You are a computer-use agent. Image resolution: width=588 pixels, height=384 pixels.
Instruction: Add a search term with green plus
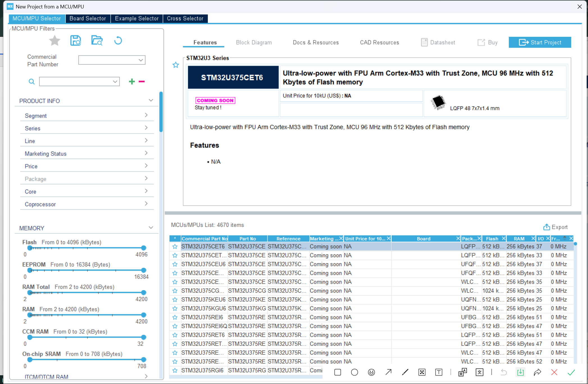[x=132, y=81]
